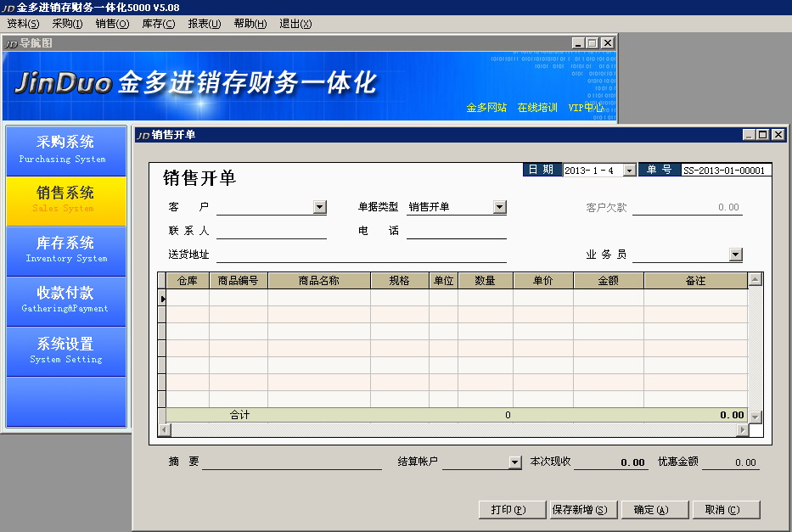Viewport: 792px width, 532px height.
Task: Expand the 业务员 salesperson dropdown
Action: click(x=736, y=255)
